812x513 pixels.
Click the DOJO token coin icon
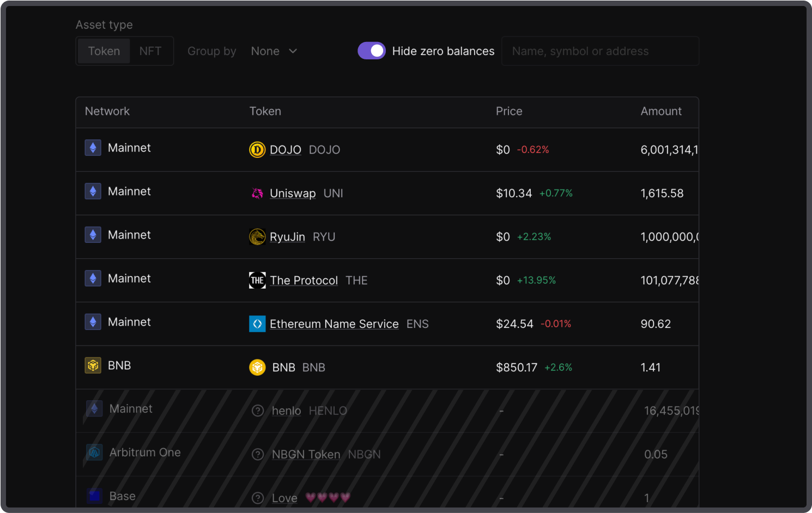[257, 149]
